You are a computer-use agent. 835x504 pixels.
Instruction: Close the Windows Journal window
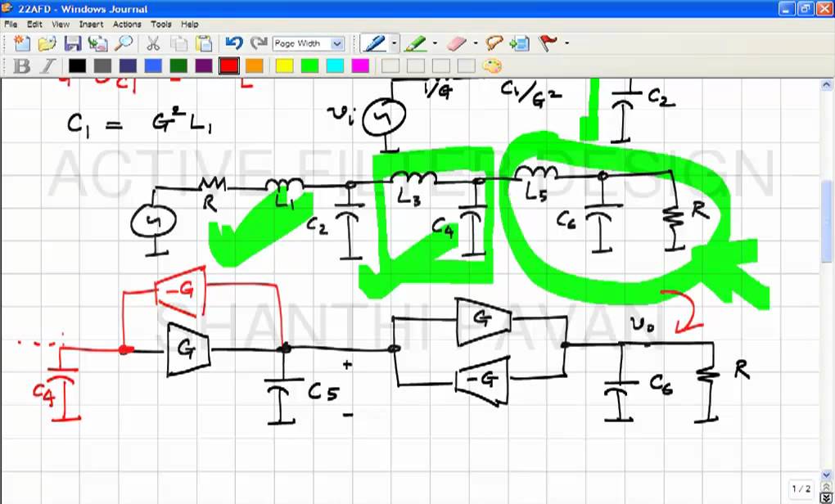pos(824,9)
